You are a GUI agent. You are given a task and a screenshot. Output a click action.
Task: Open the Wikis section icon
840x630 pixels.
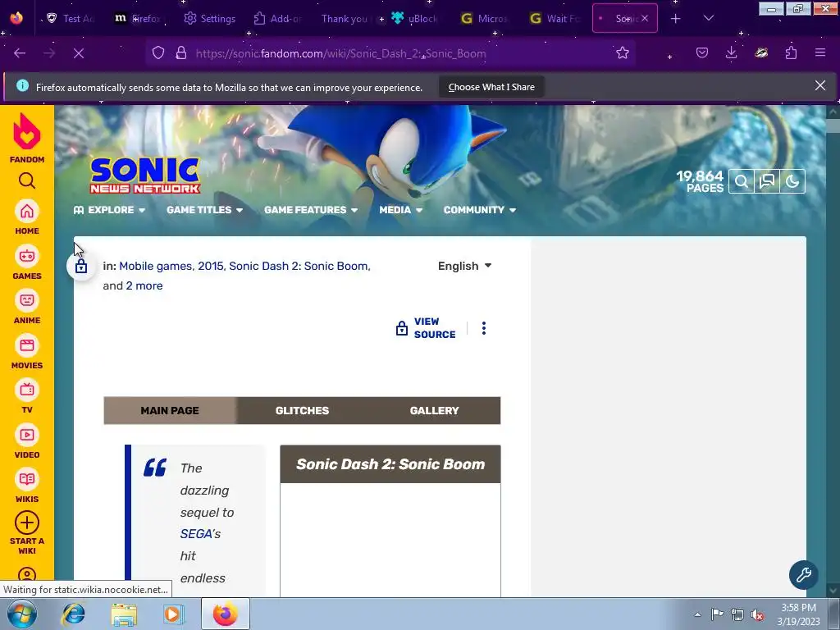click(x=27, y=479)
